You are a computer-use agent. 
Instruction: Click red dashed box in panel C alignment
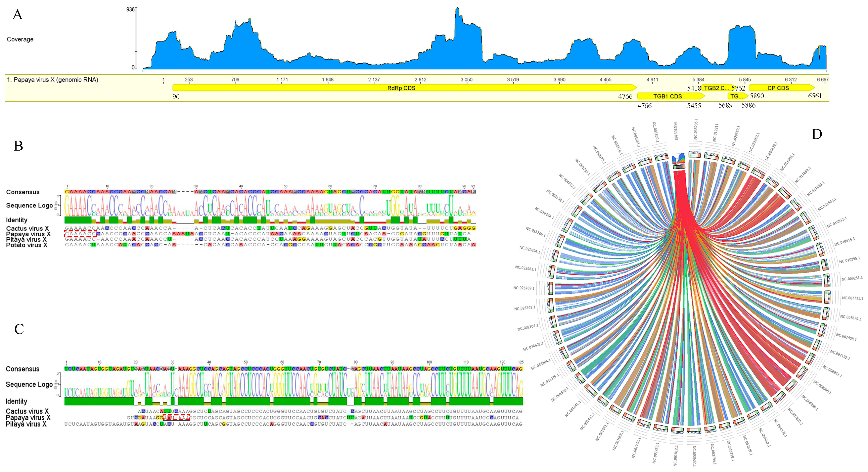[176, 418]
